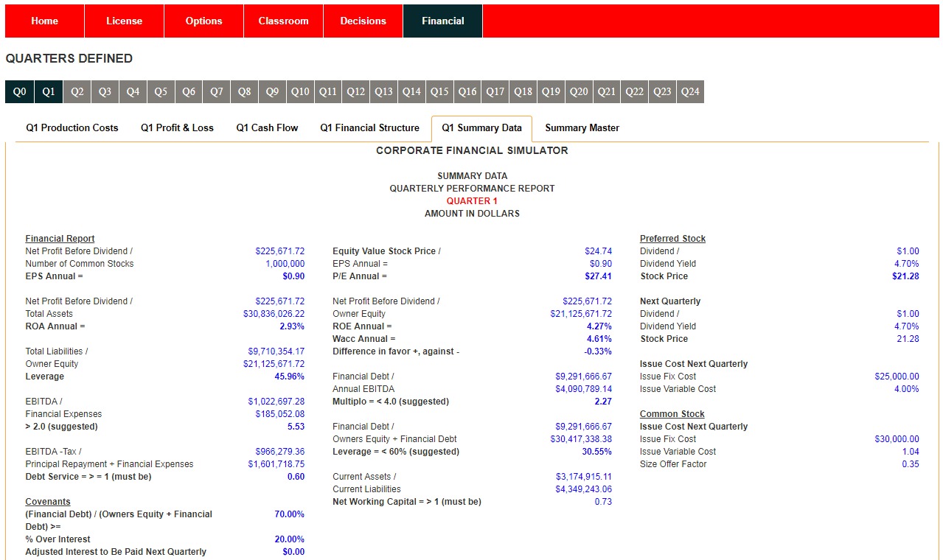The width and height of the screenshot is (943, 560).
Task: View the Q1 Cash Flow tab
Action: pyautogui.click(x=267, y=128)
